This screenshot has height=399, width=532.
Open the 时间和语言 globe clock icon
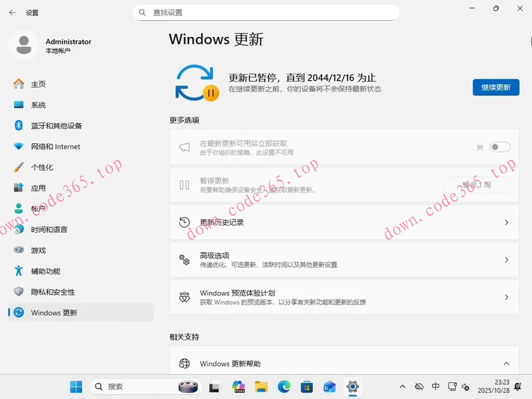(x=19, y=229)
